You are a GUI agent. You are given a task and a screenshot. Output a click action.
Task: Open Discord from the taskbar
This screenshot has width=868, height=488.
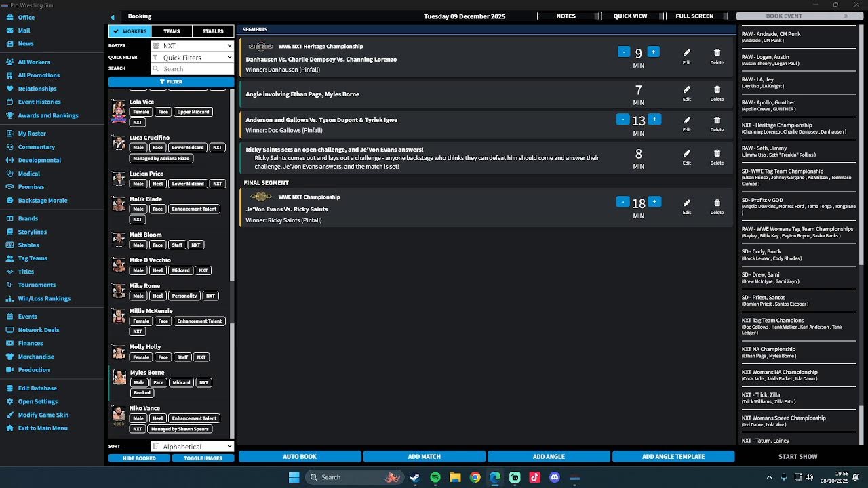point(555,477)
